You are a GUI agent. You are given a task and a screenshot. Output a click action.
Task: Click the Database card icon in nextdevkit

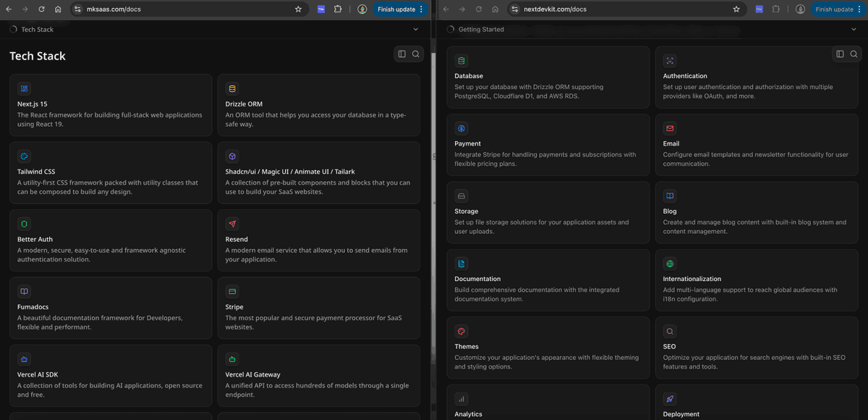tap(461, 61)
